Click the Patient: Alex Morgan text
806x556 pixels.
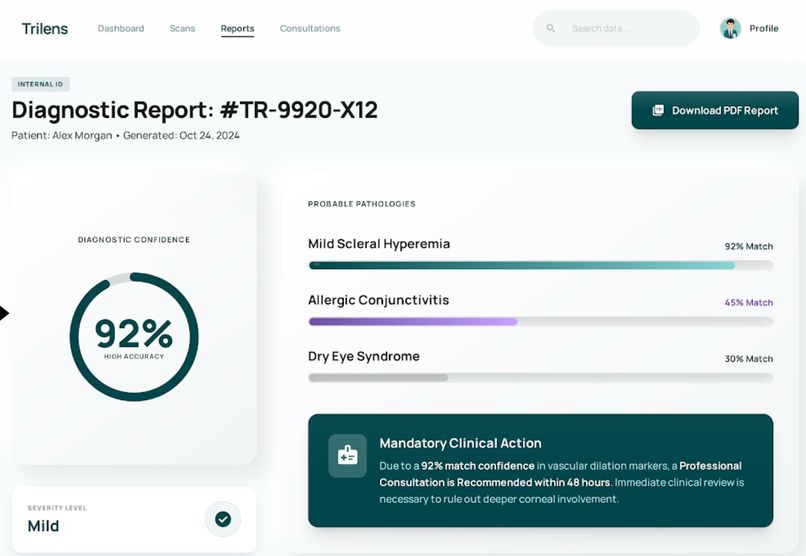click(x=62, y=136)
